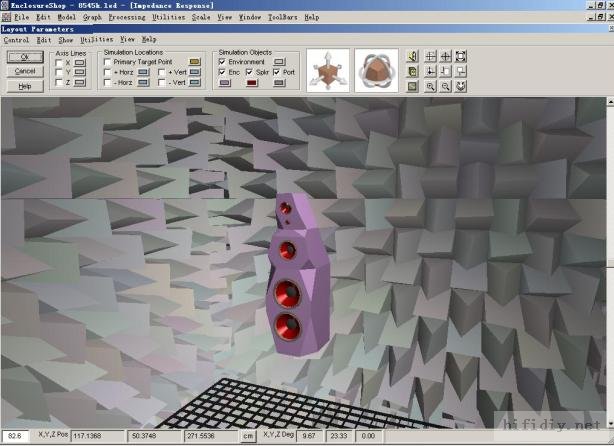Enable the X axis line checkbox
Screen dimensions: 614x446
[59, 62]
